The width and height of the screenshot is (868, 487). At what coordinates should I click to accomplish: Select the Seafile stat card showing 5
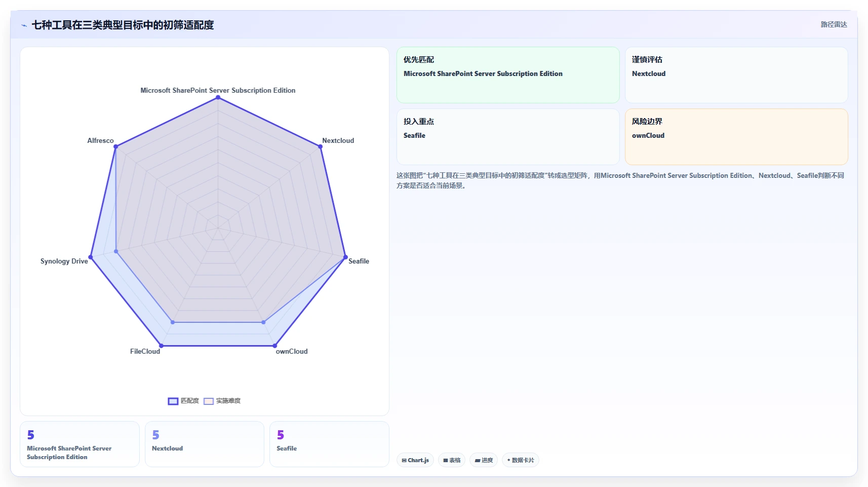pos(329,444)
